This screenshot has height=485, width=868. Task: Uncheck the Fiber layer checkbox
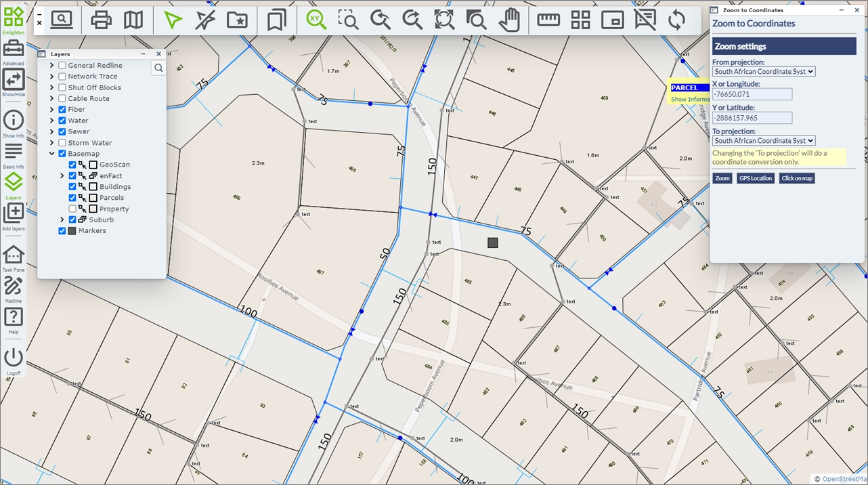click(x=62, y=110)
